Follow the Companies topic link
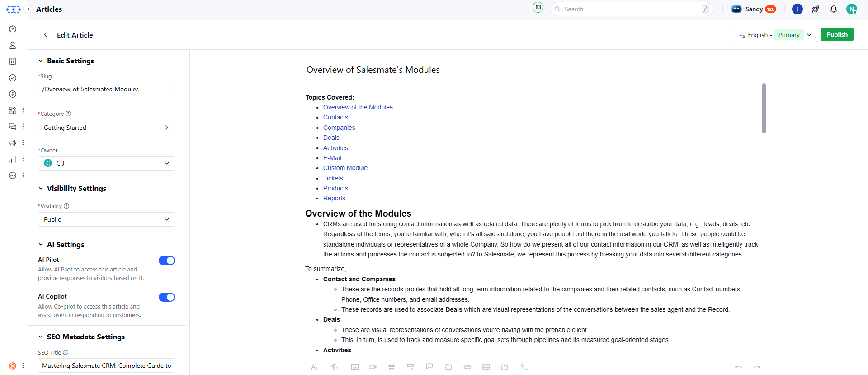 point(339,128)
